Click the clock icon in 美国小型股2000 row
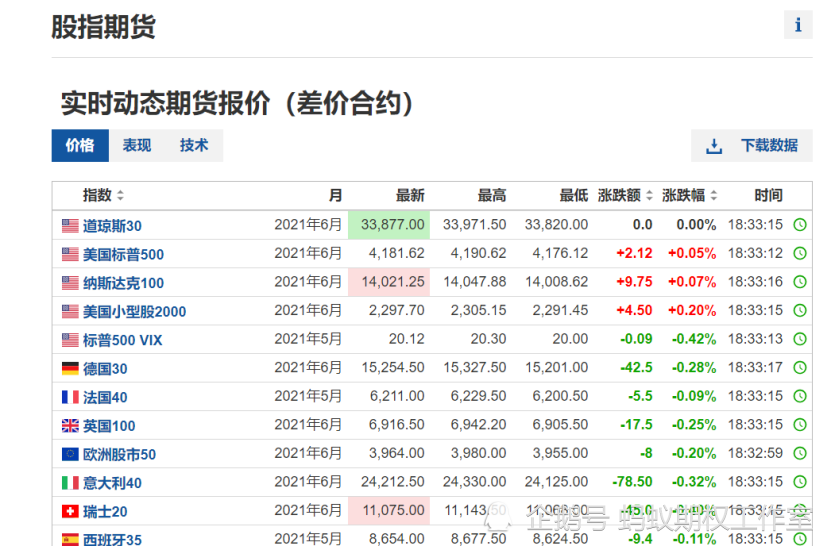This screenshot has height=547, width=831. [x=800, y=311]
